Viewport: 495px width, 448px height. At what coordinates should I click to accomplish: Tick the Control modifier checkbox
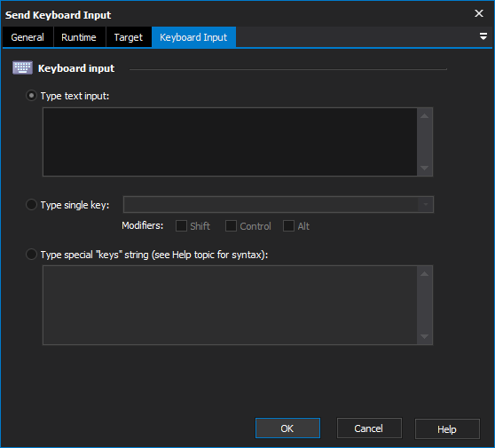tap(231, 226)
